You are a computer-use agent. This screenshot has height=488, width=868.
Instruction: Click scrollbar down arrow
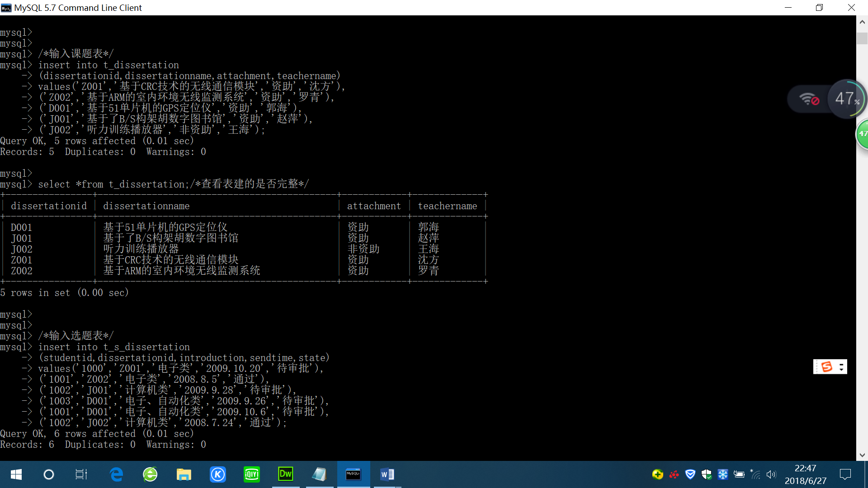coord(862,455)
